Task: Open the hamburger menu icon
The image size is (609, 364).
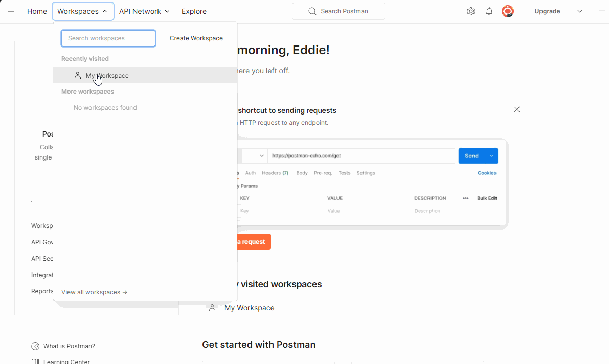Action: (x=11, y=11)
